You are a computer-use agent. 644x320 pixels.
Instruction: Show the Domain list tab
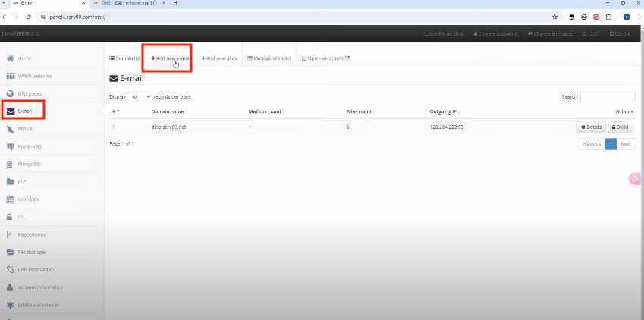pyautogui.click(x=125, y=58)
